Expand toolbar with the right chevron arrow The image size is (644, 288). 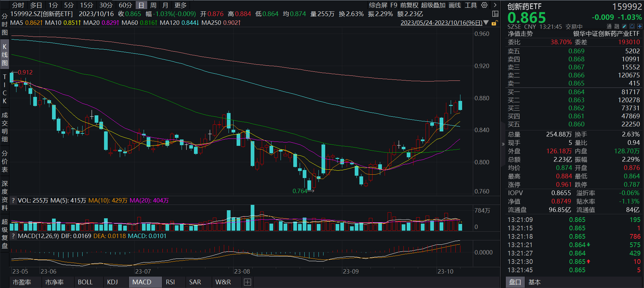[495, 5]
